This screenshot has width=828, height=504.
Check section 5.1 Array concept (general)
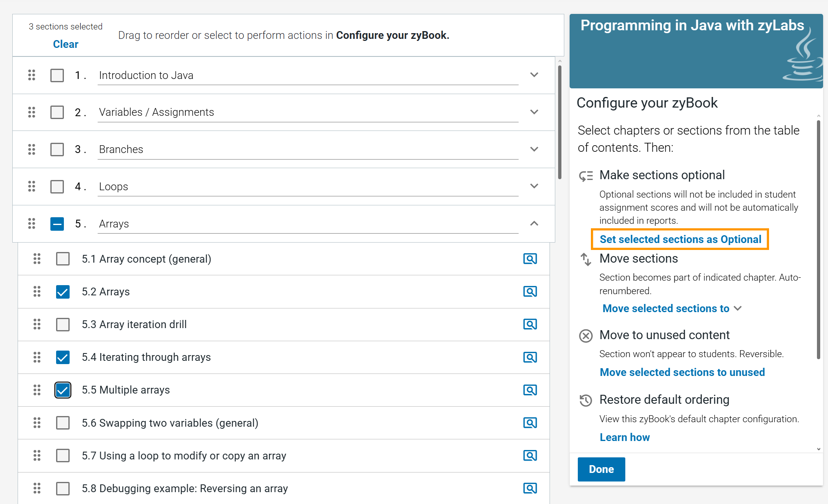pos(63,259)
